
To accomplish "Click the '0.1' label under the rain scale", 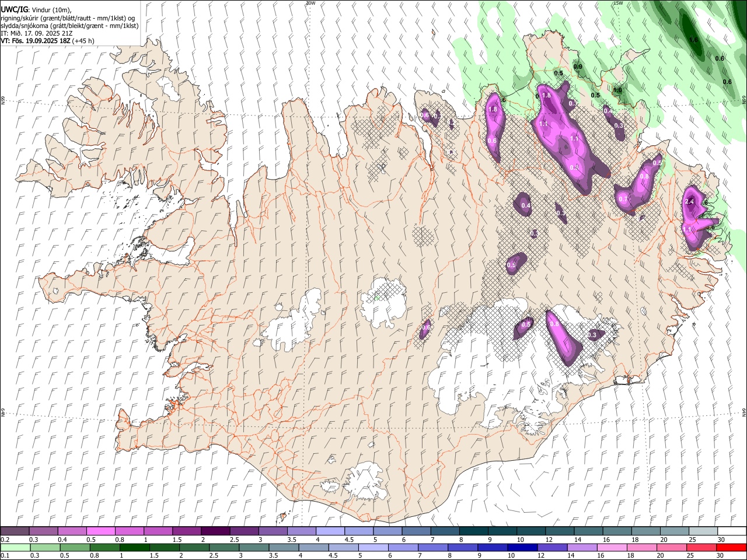I will pos(4,556).
